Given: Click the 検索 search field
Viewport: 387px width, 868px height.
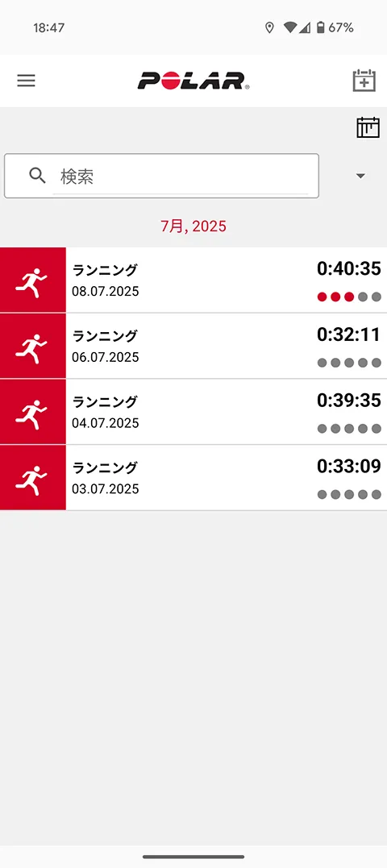Looking at the screenshot, I should point(161,176).
